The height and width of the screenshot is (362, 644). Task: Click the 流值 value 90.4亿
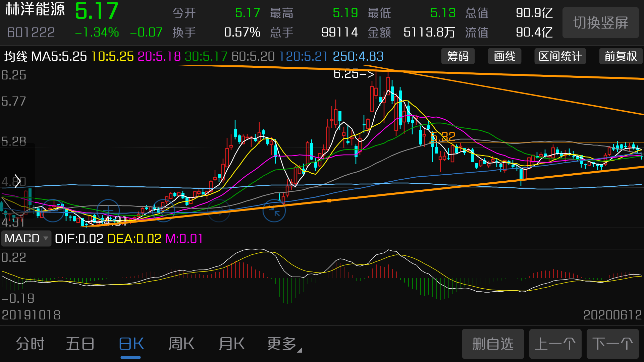pos(534,33)
